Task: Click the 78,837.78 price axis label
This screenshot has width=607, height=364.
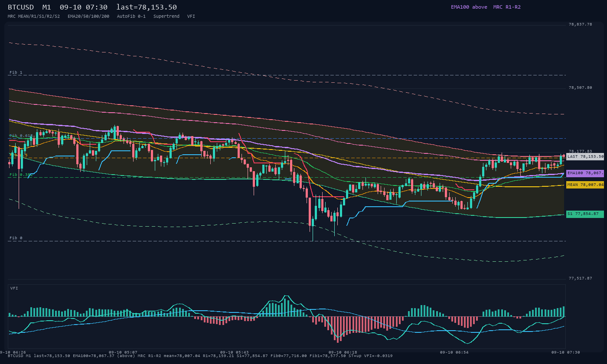Action: (580, 25)
